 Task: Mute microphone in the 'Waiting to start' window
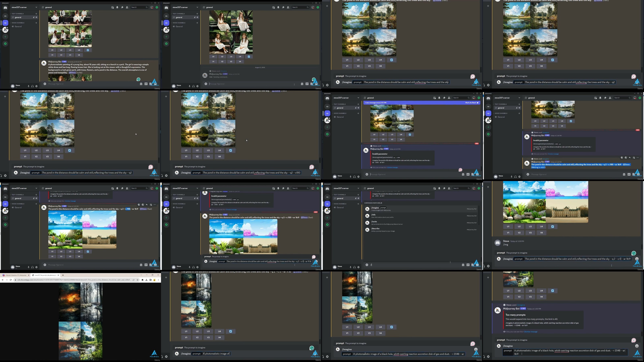coord(512,177)
